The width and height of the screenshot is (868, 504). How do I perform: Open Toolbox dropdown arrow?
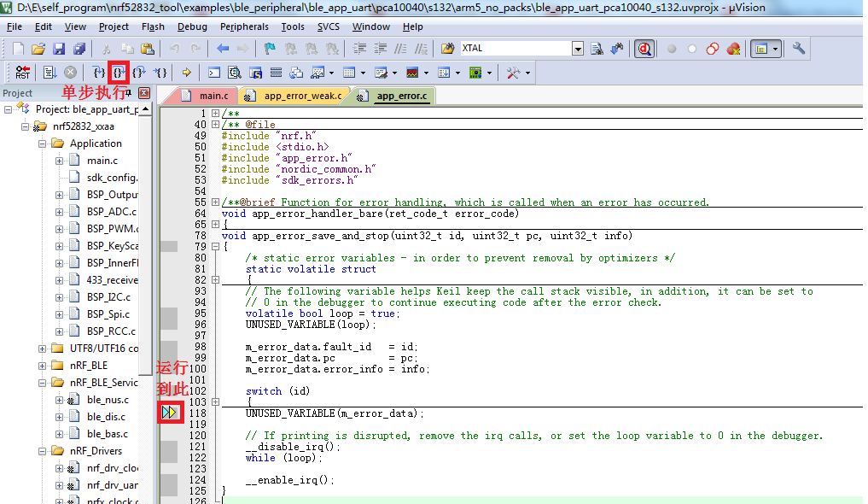tap(527, 73)
